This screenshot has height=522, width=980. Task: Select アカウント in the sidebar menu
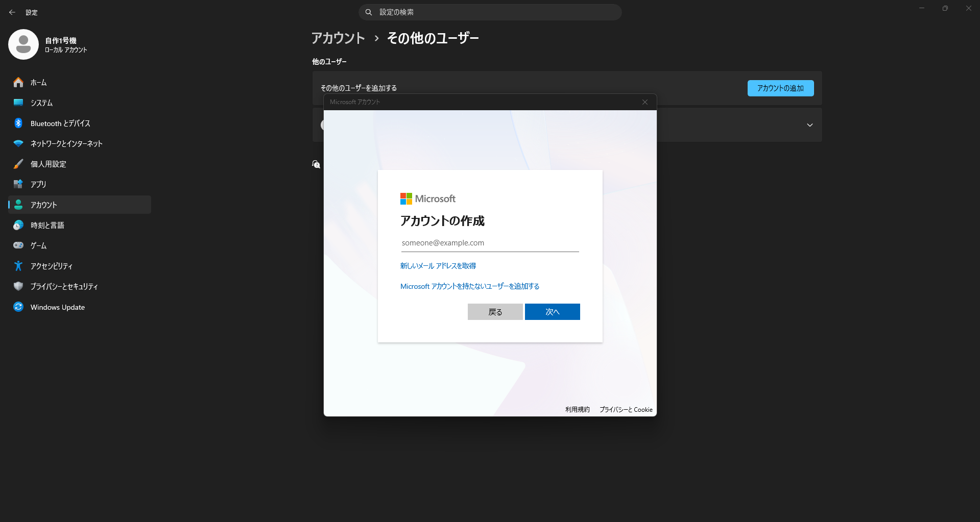(x=80, y=205)
